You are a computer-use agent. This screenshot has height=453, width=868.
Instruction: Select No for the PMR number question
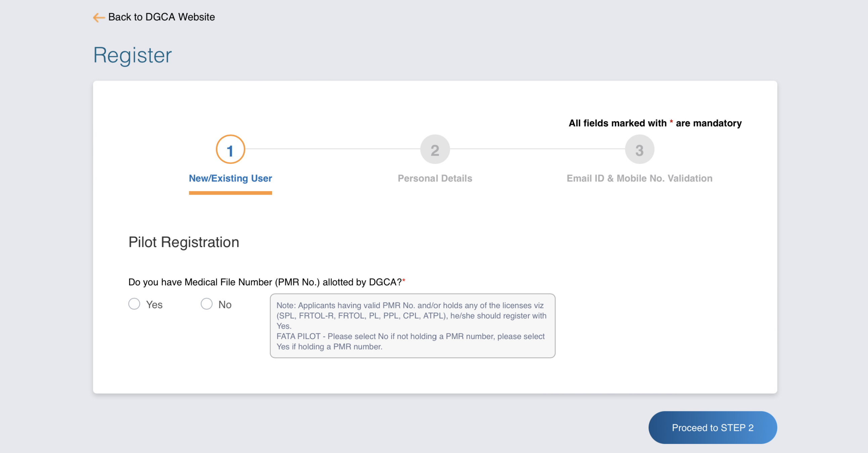207,304
